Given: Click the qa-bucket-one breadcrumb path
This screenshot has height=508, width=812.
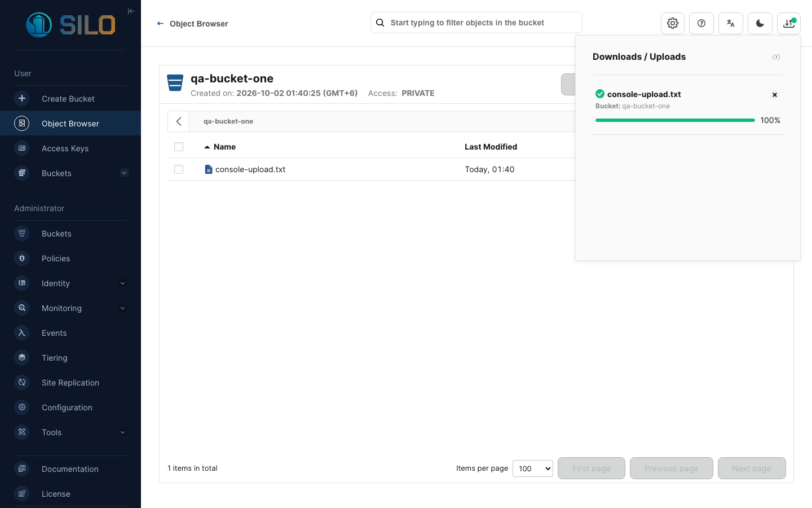Looking at the screenshot, I should (228, 121).
